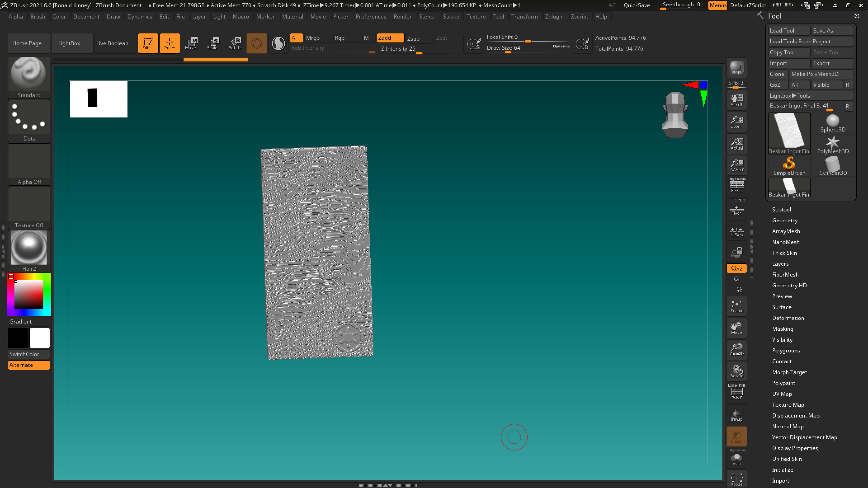Click the AAHalf icon
This screenshot has width=868, height=488.
[x=737, y=165]
